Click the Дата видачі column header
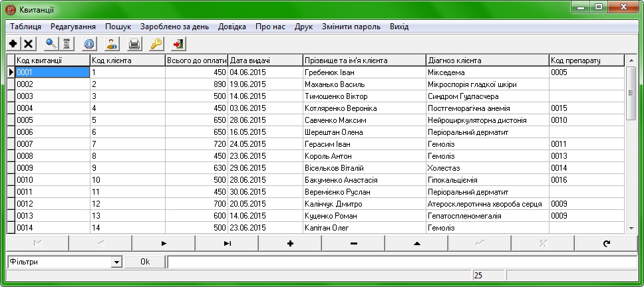This screenshot has height=287, width=644. point(265,60)
